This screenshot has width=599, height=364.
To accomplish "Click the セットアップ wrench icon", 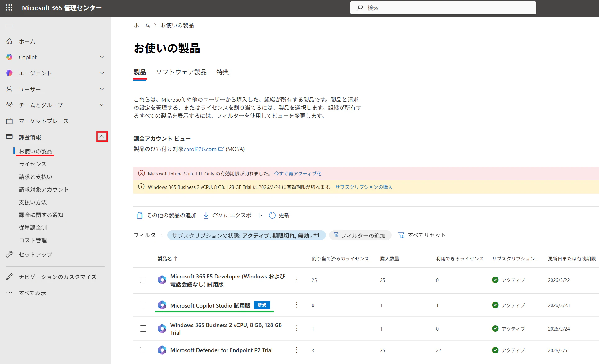I will tap(9, 254).
